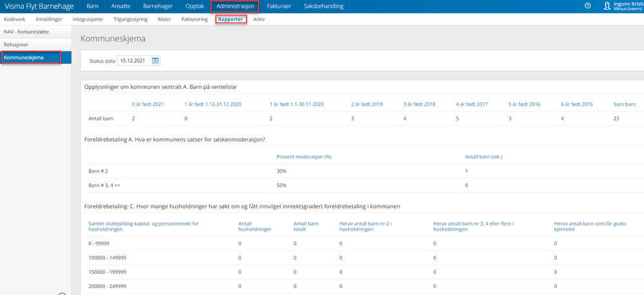Select the Administrasjon menu
Screen dimensions: 644x295
tap(235, 6)
